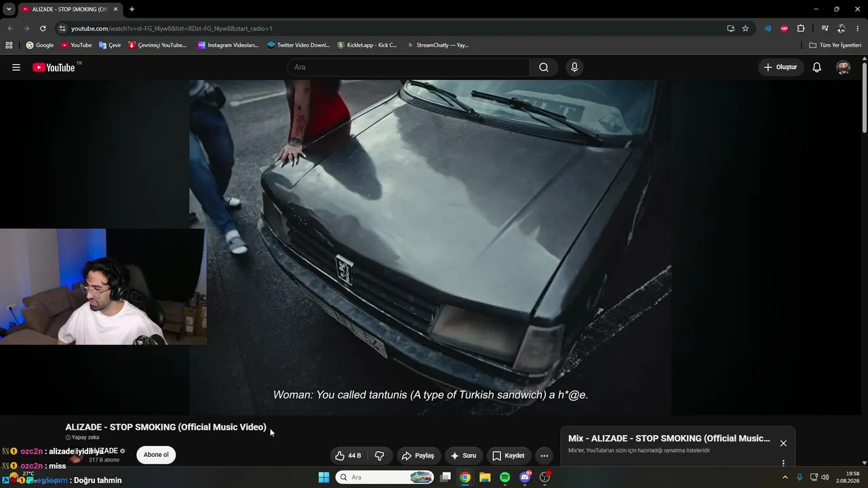
Task: Open YouTube notifications bell
Action: [817, 67]
